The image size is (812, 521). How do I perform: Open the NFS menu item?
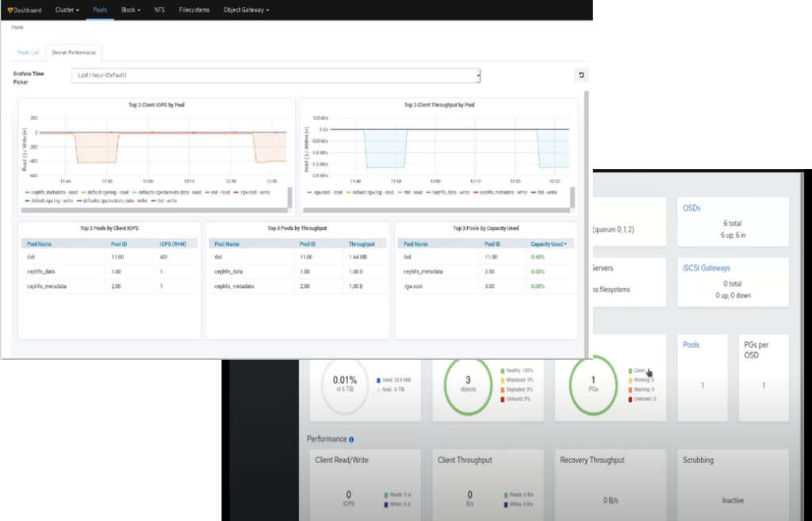click(x=161, y=10)
